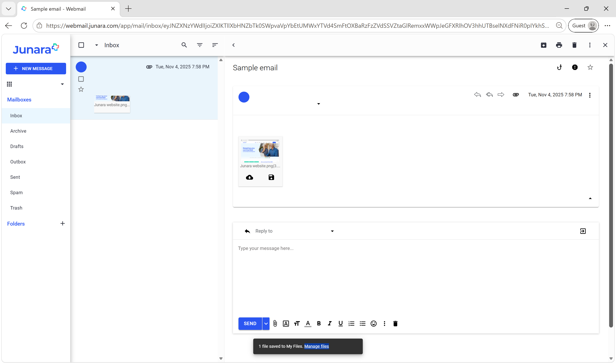Expand the selection options dropdown arrow
This screenshot has height=364, width=616.
pyautogui.click(x=96, y=45)
